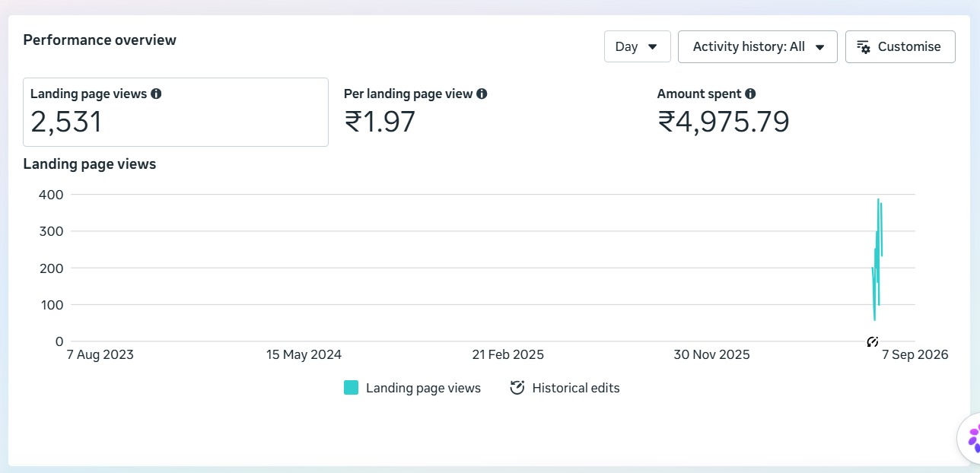Screen dimensions: 980x473
Task: Click the 21 Feb 2025 axis label
Action: tap(508, 355)
